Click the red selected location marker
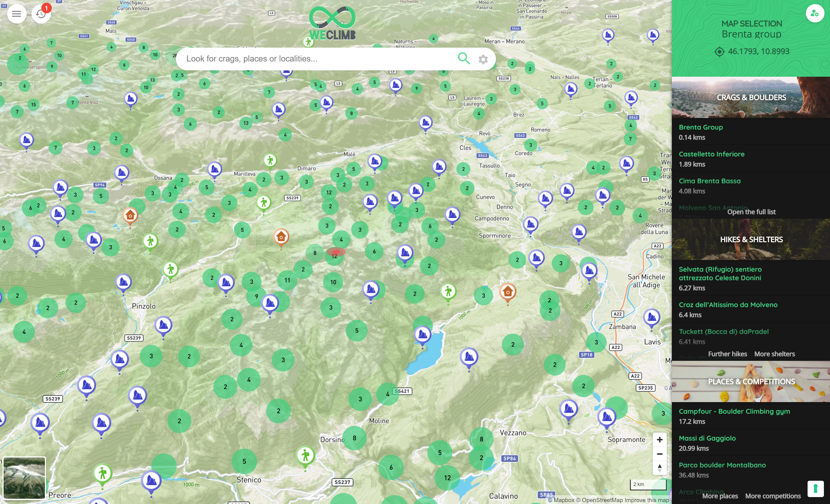This screenshot has height=504, width=830. (336, 252)
